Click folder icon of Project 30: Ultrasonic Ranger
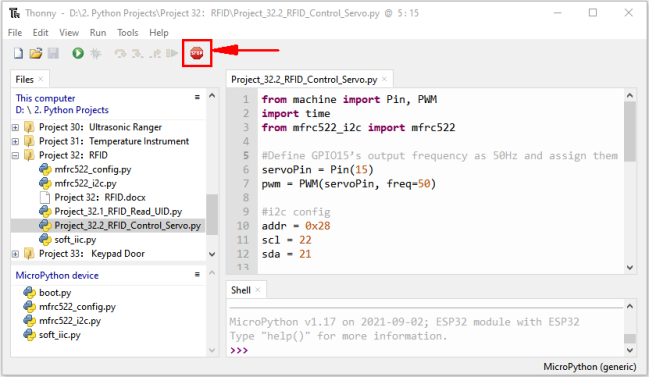Screen dimensions: 649x378 (x=29, y=127)
